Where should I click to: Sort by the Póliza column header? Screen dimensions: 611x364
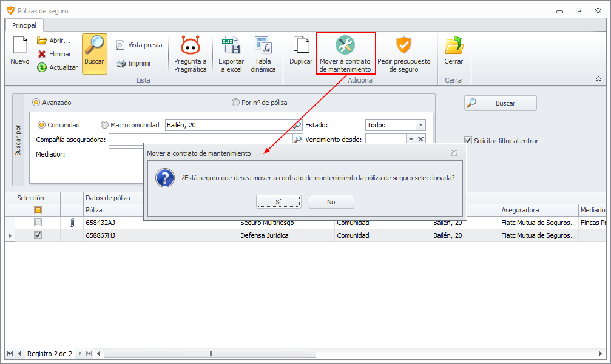pos(113,210)
